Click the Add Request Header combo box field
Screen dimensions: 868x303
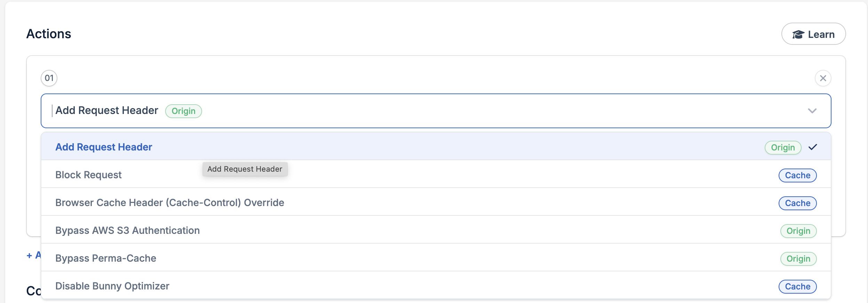tap(436, 111)
